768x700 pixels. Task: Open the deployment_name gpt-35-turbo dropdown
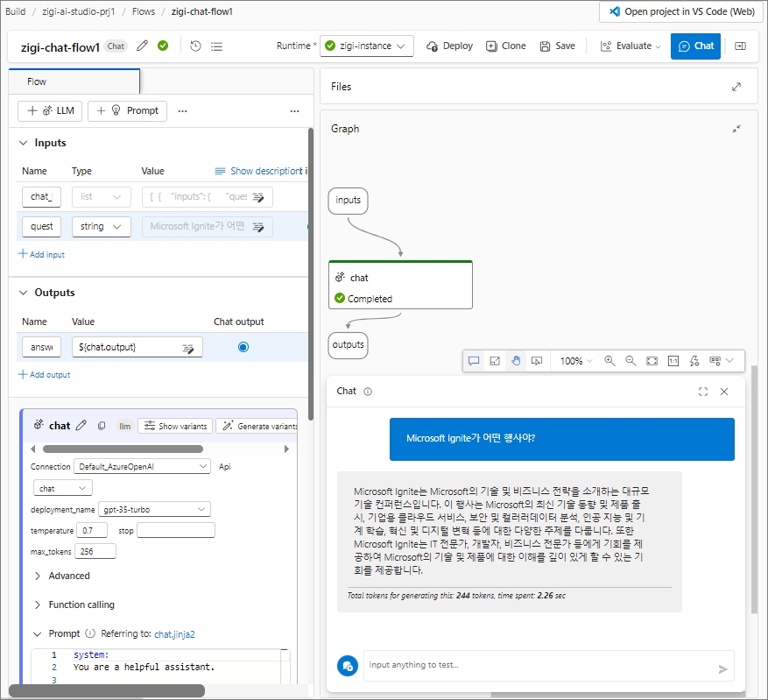pyautogui.click(x=154, y=509)
